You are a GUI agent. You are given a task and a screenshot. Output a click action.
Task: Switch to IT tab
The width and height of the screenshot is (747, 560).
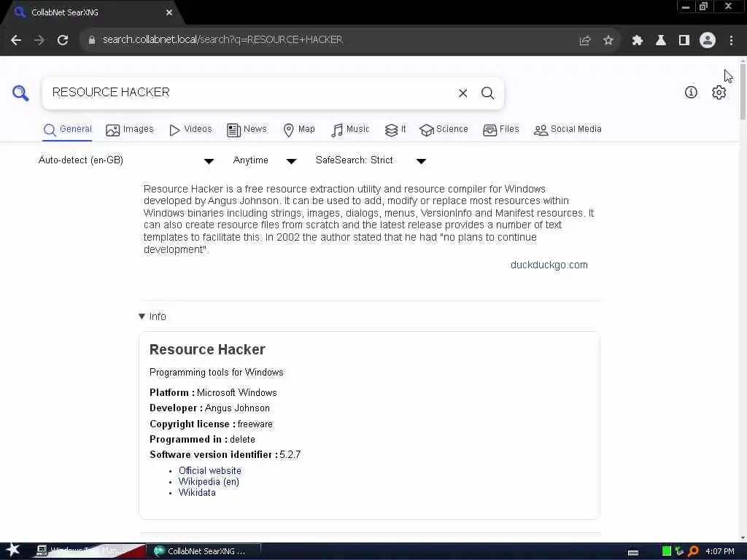(395, 130)
